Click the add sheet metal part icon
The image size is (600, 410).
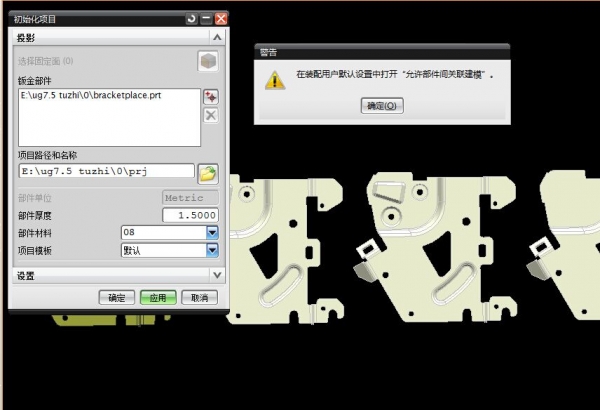coord(211,97)
